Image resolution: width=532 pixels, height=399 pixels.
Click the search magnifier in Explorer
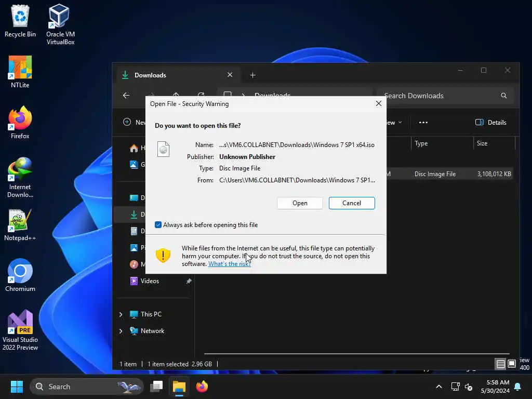tap(504, 96)
